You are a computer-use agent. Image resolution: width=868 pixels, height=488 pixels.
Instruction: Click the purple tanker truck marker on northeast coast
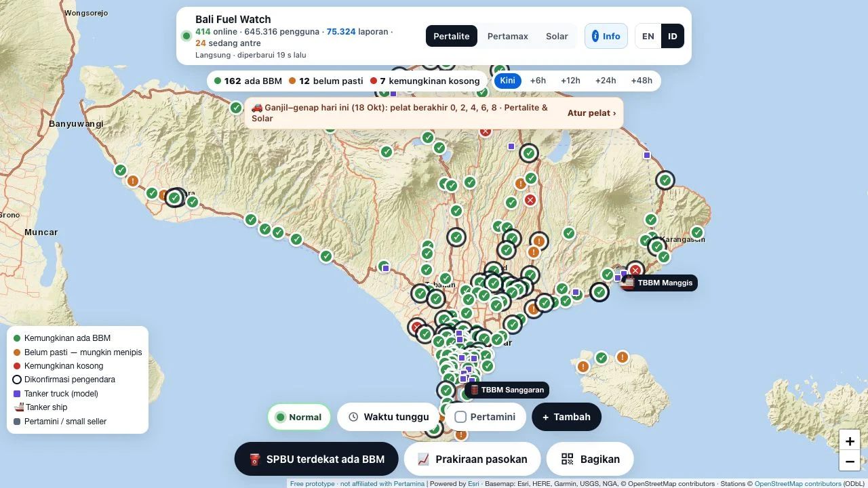point(647,155)
